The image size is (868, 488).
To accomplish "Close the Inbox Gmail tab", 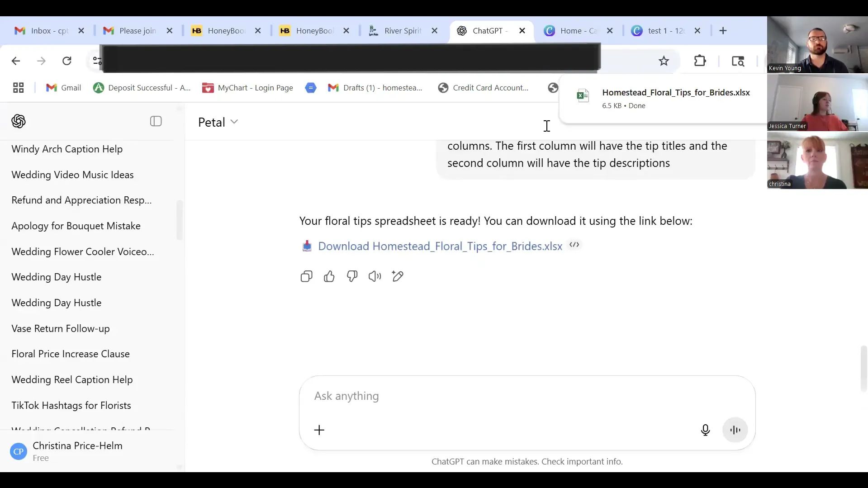I will pos(81,31).
